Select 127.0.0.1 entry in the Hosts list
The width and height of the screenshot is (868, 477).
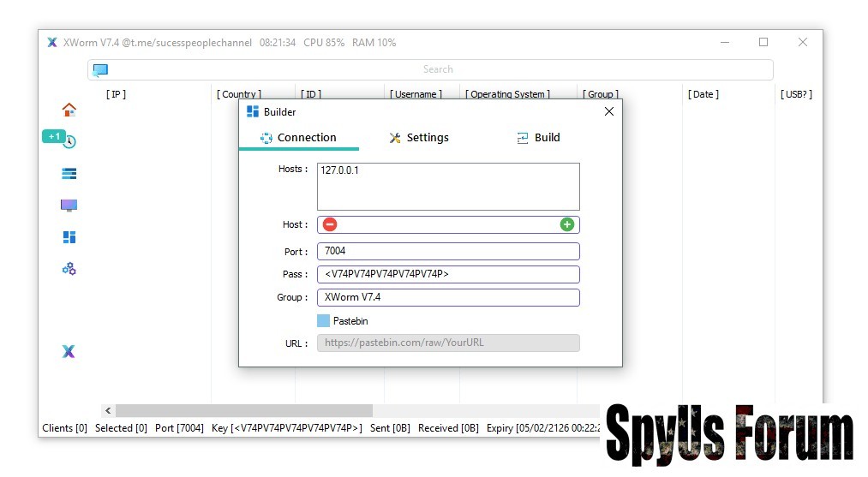340,170
